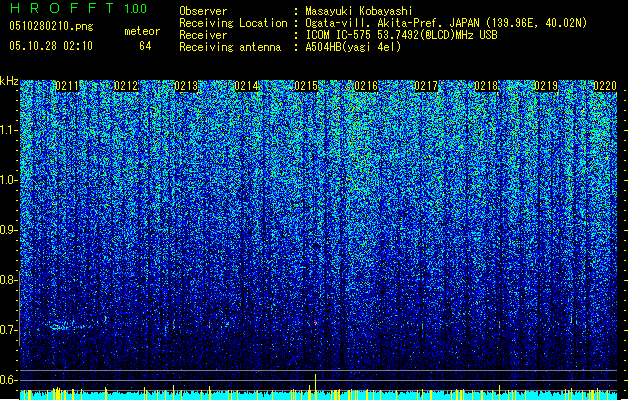Image resolution: width=629 pixels, height=400 pixels.
Task: Click the meteor count value 64
Action: pyautogui.click(x=145, y=46)
